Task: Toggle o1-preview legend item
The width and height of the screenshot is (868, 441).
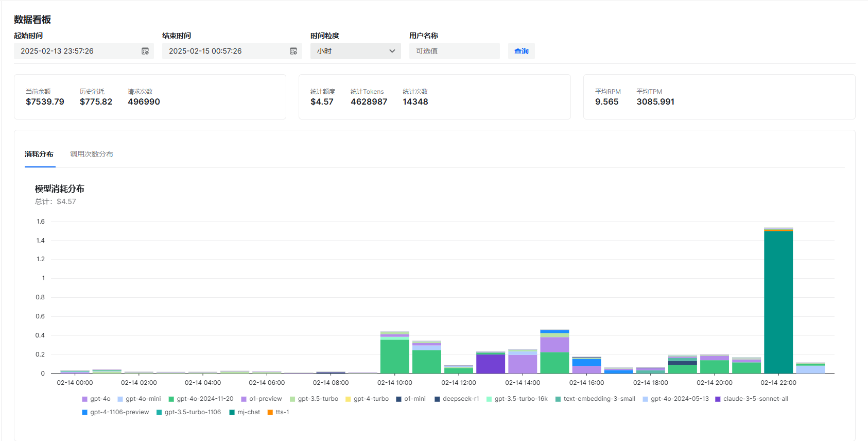Action: 262,399
